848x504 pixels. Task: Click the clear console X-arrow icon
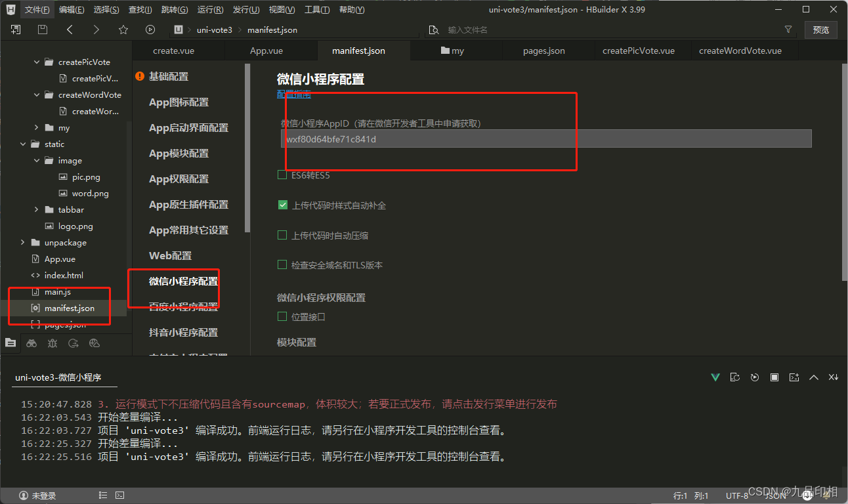(x=834, y=377)
